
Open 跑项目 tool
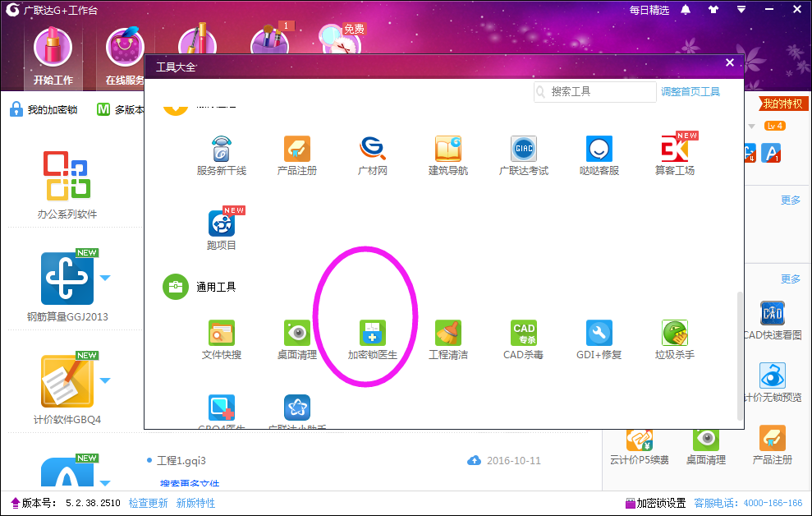click(x=222, y=230)
